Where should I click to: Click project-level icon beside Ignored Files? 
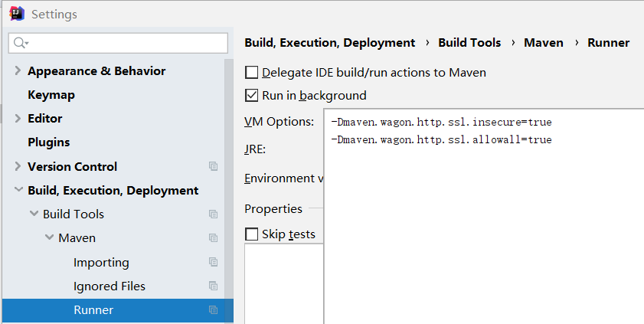213,286
